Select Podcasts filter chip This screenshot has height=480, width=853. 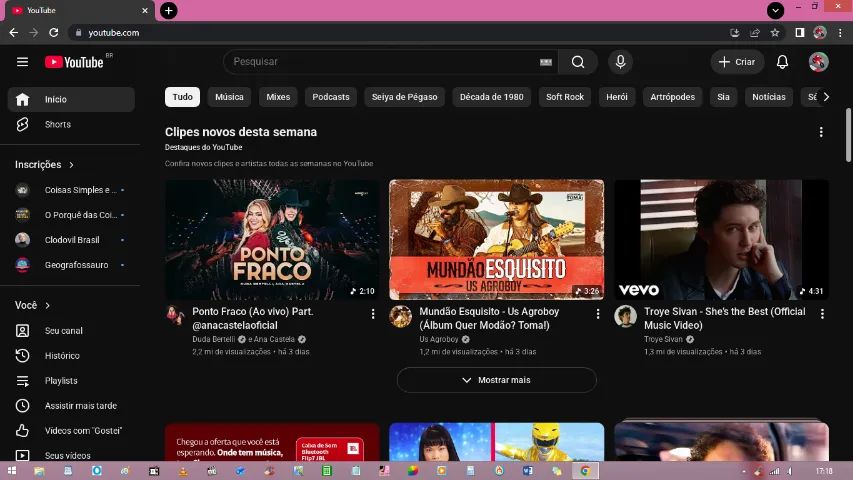coord(331,97)
